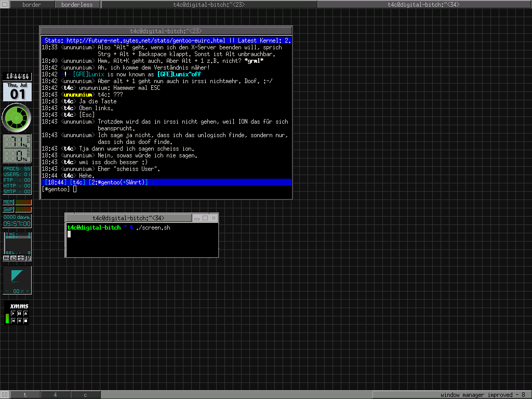This screenshot has width=532, height=399.
Task: Stop playback in the xmms dock app
Action: [x=25, y=320]
